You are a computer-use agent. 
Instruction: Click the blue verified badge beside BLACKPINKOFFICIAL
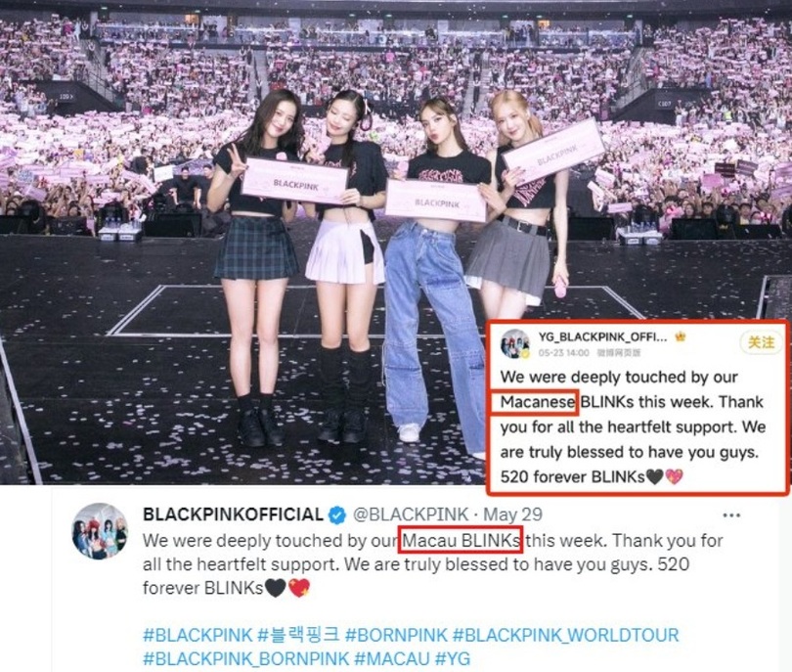click(337, 515)
